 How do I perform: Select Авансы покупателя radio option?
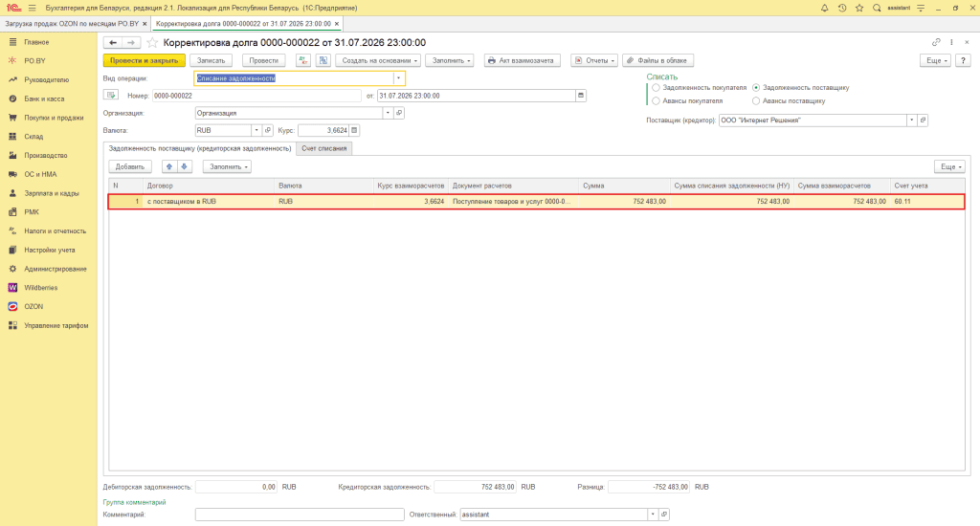tap(656, 100)
